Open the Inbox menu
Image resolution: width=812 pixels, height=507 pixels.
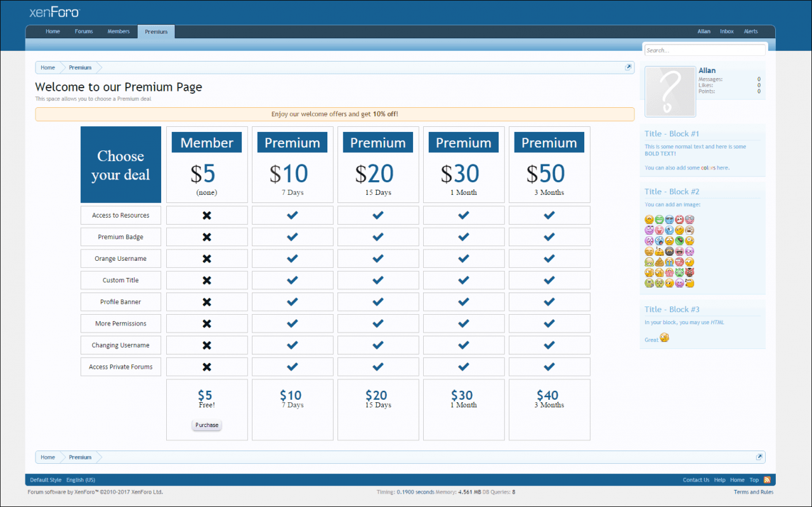727,31
